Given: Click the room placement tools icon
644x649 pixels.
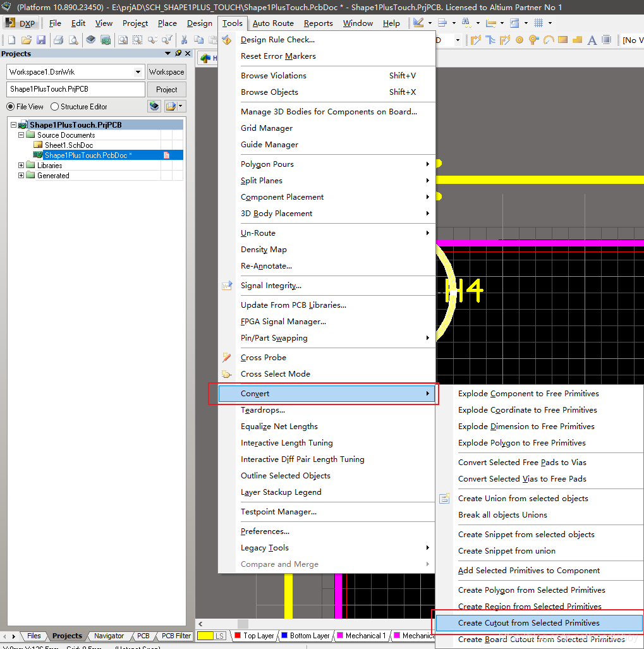Looking at the screenshot, I should 514,23.
